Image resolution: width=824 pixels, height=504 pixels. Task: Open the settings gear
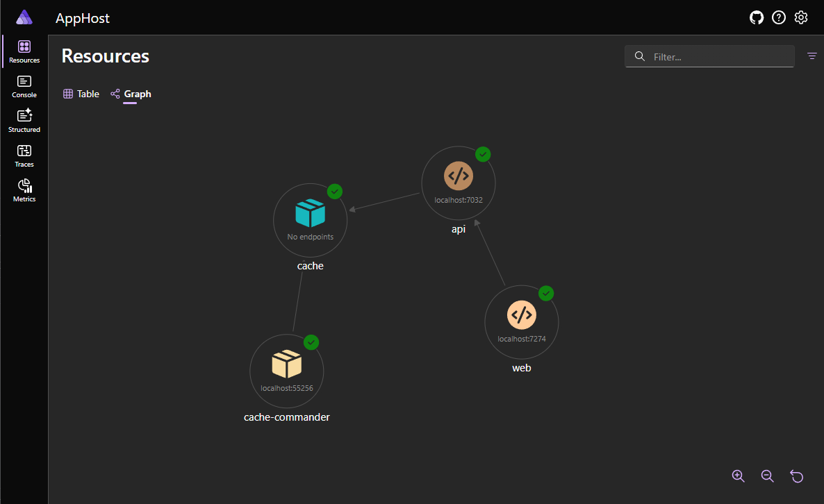(x=801, y=17)
